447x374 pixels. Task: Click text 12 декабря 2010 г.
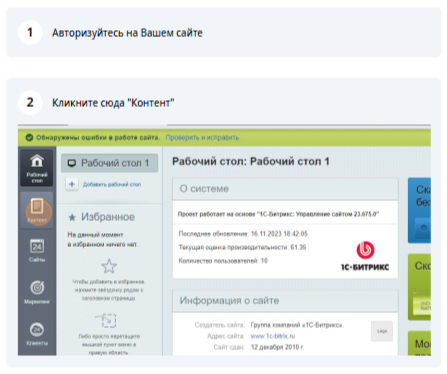pyautogui.click(x=277, y=347)
